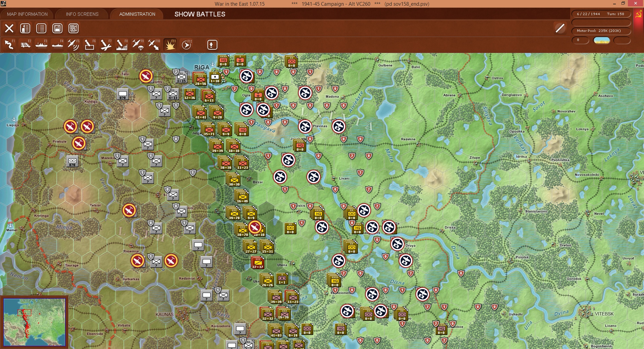Toggle F11 show battles mode

170,45
